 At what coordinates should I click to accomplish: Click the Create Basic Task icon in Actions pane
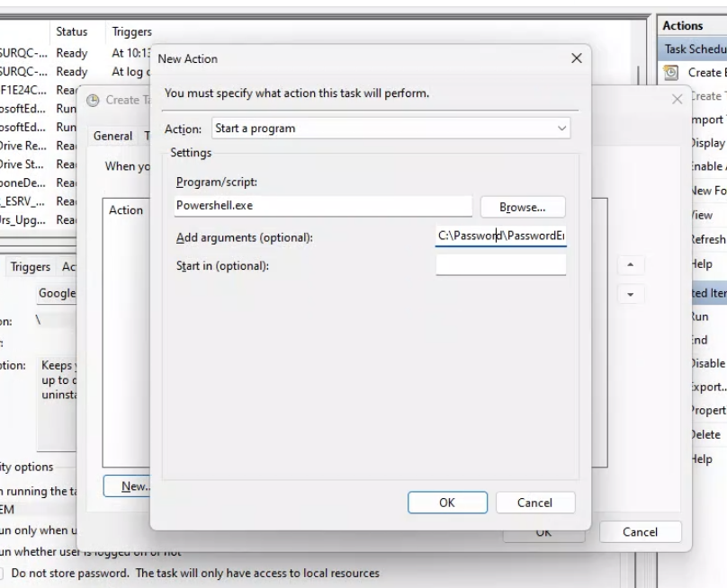[x=671, y=72]
